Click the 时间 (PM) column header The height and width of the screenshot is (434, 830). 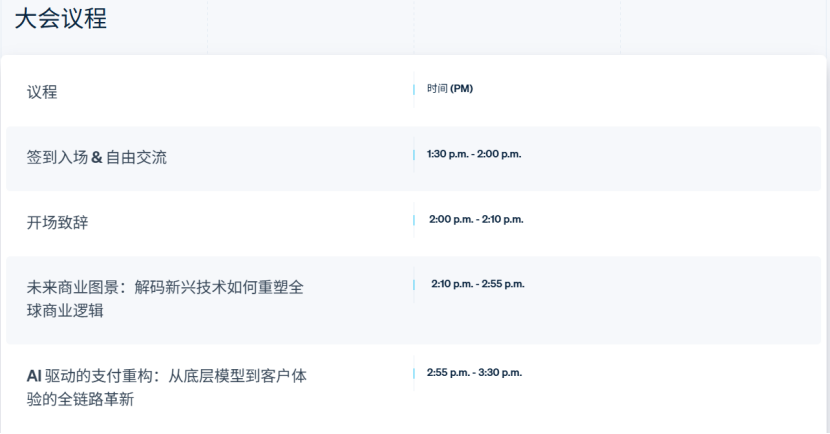[449, 88]
